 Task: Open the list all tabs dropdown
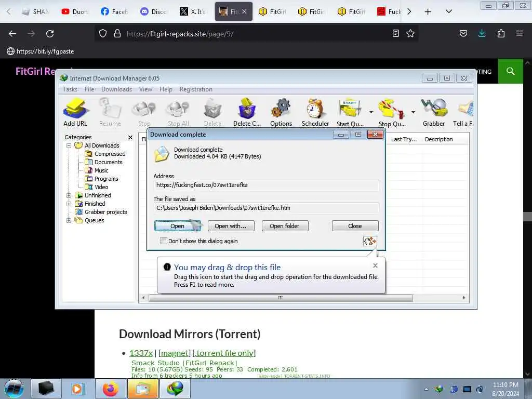[x=448, y=11]
